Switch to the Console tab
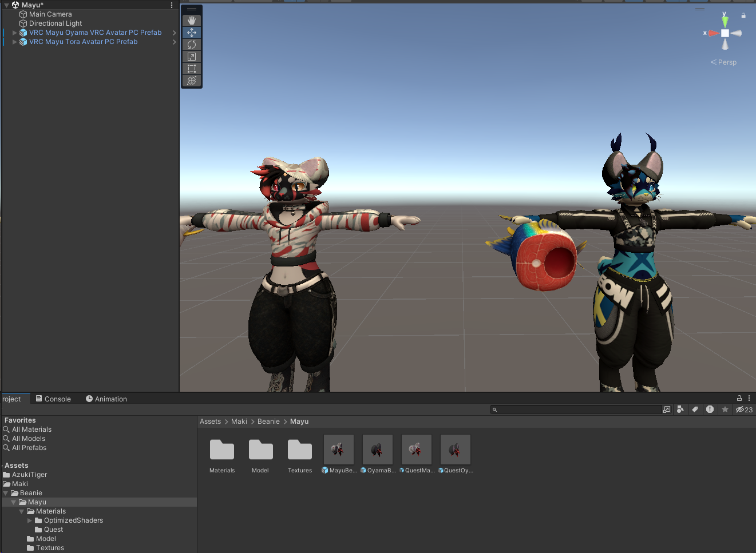 (53, 399)
